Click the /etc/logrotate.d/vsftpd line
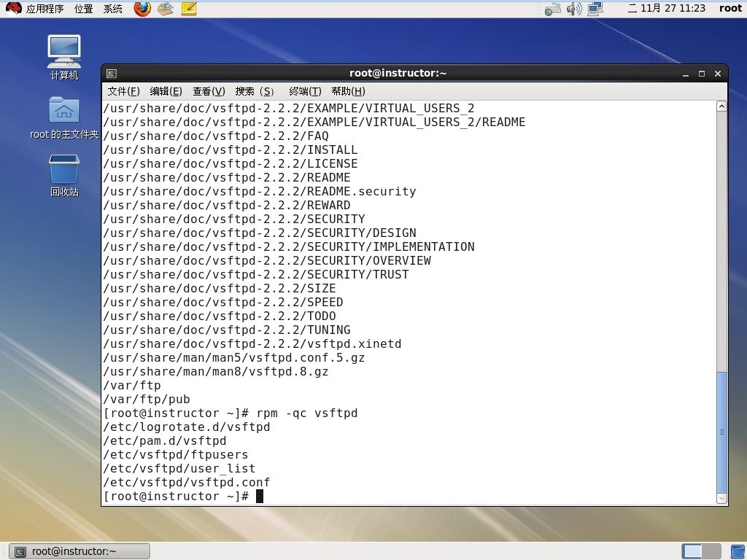 click(187, 427)
